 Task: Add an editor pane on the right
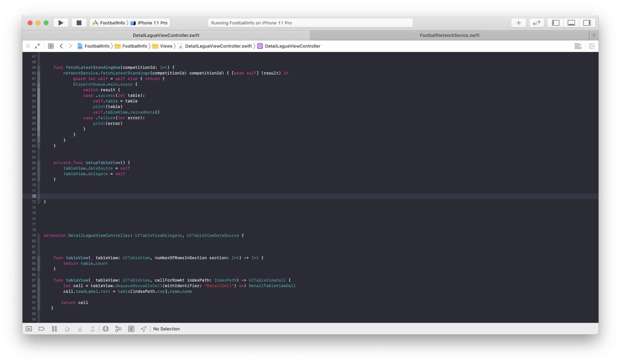(x=592, y=46)
